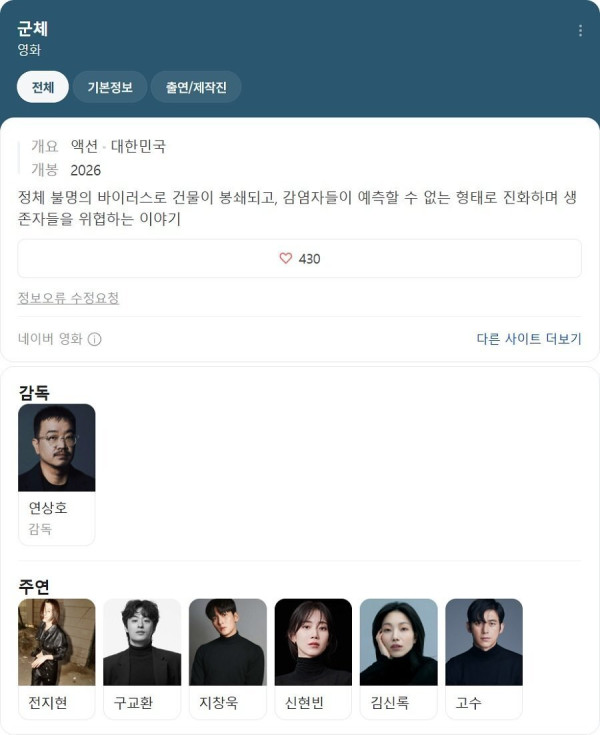The image size is (600, 735).
Task: Click the 신현빈 cast photo
Action: 313,642
